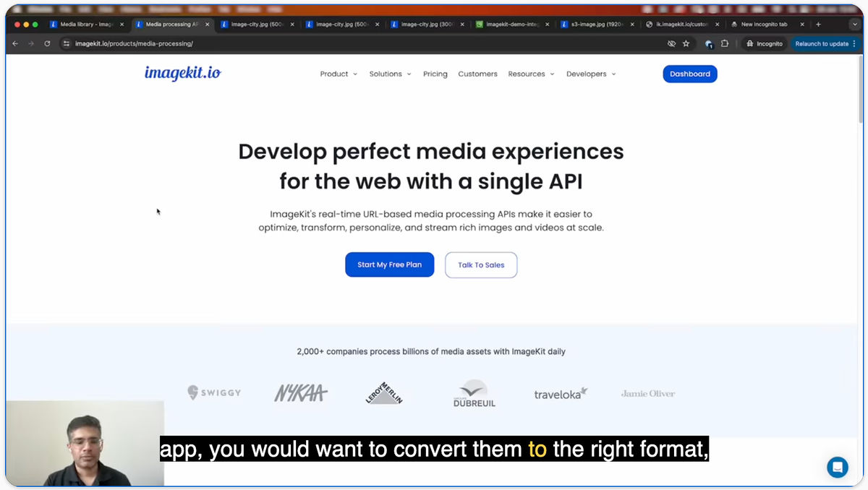Click the Swiggy company logo

214,392
